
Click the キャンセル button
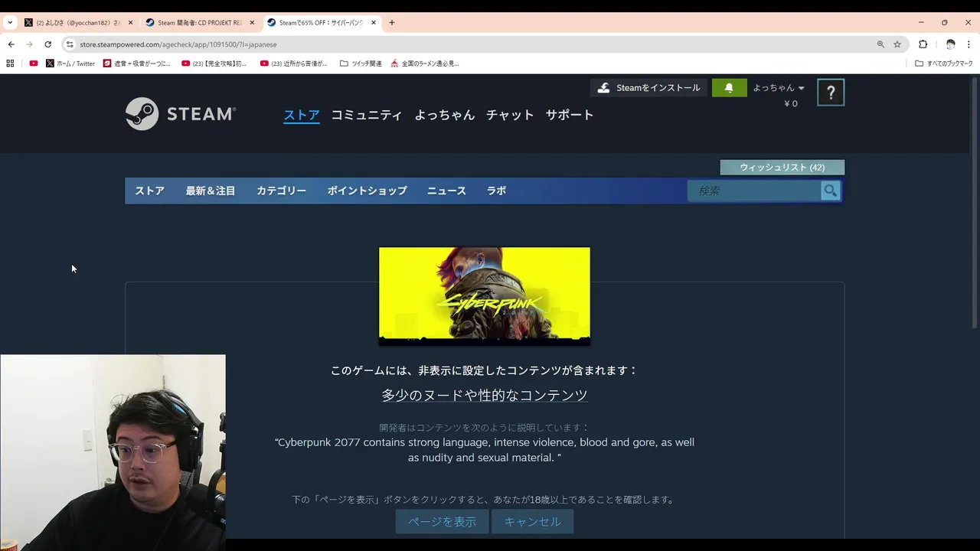point(532,521)
